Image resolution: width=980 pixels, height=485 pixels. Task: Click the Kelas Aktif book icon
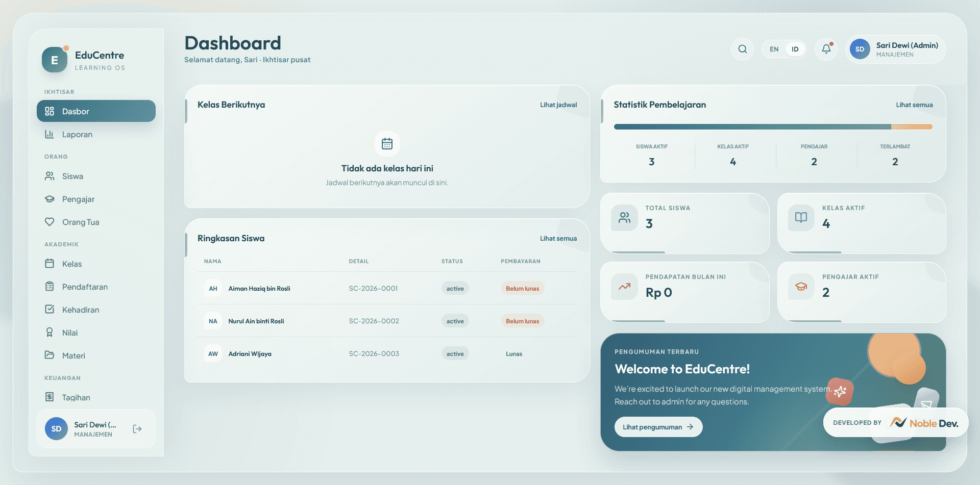pyautogui.click(x=801, y=218)
